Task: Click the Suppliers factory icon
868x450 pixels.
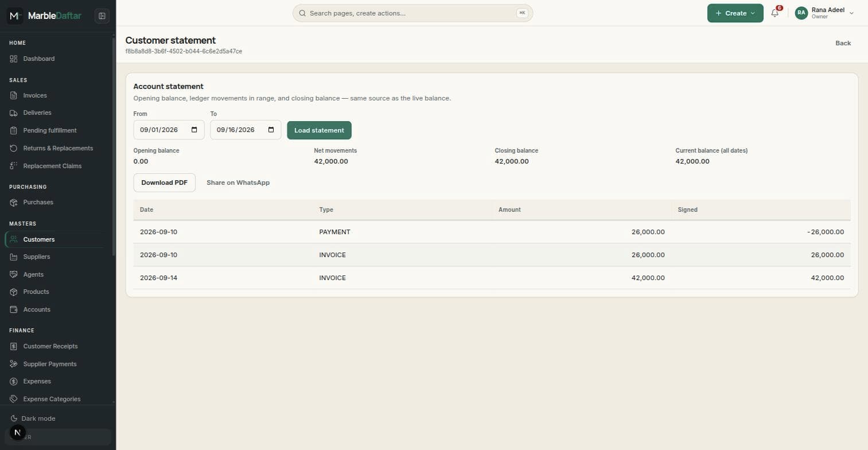Action: point(14,257)
